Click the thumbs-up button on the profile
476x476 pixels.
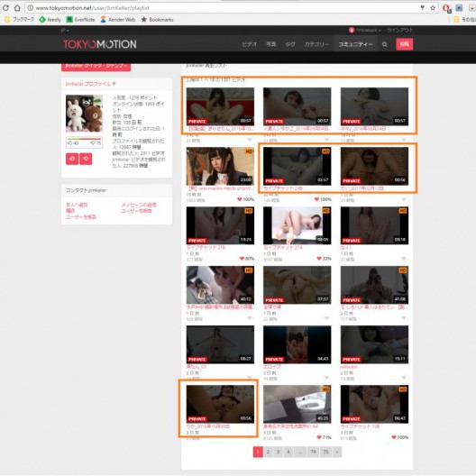tap(72, 159)
